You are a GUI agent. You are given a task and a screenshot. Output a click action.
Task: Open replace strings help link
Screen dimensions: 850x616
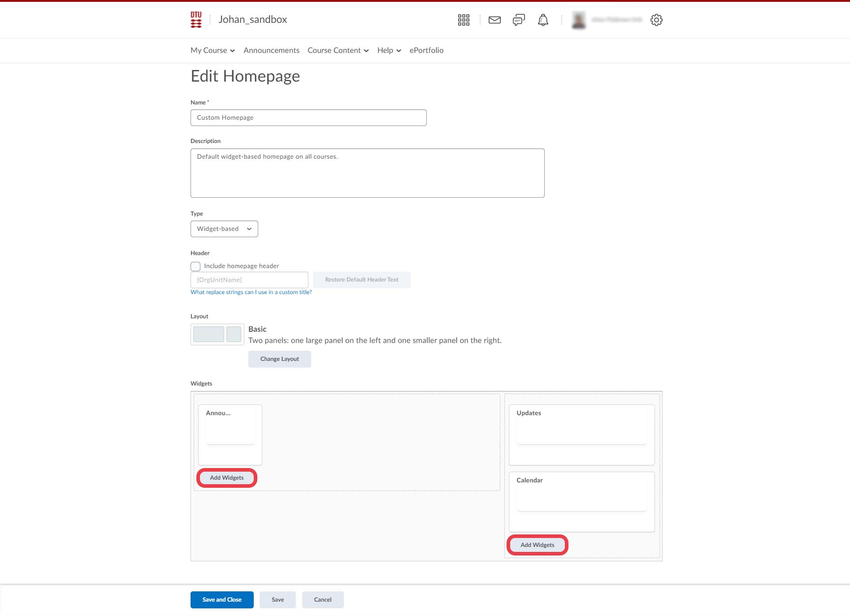pyautogui.click(x=251, y=292)
